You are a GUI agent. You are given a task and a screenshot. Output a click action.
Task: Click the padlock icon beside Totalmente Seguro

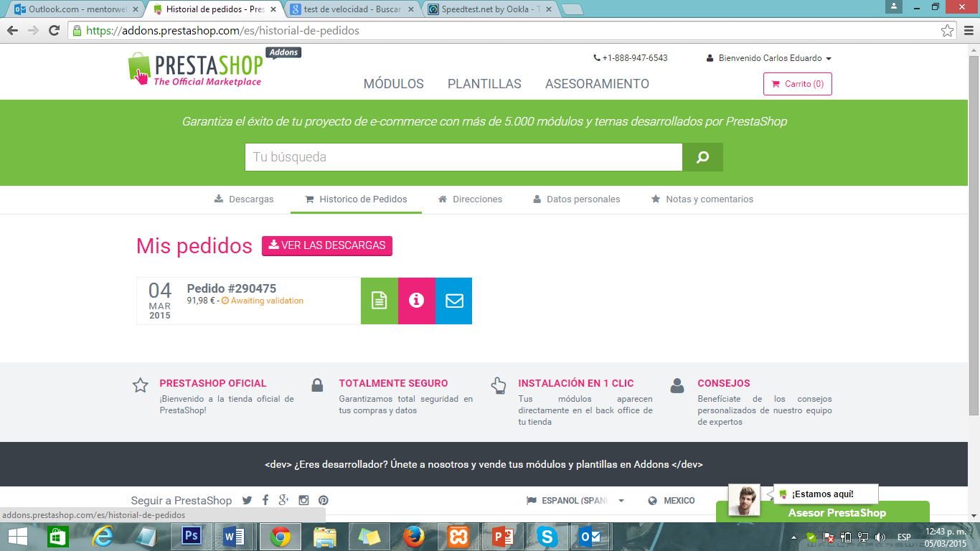tap(317, 385)
